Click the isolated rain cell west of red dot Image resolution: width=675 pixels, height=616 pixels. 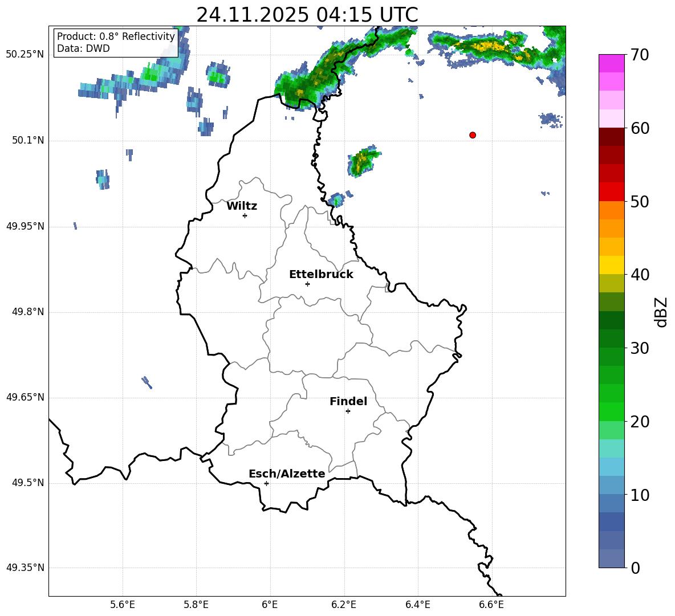tap(363, 161)
